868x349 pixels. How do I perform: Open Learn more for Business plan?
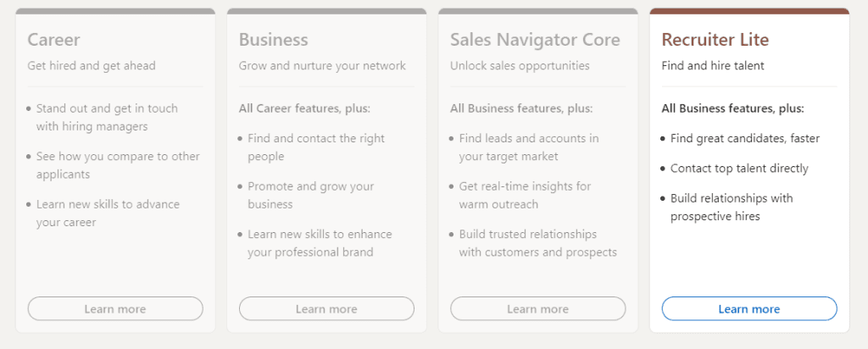click(x=326, y=308)
